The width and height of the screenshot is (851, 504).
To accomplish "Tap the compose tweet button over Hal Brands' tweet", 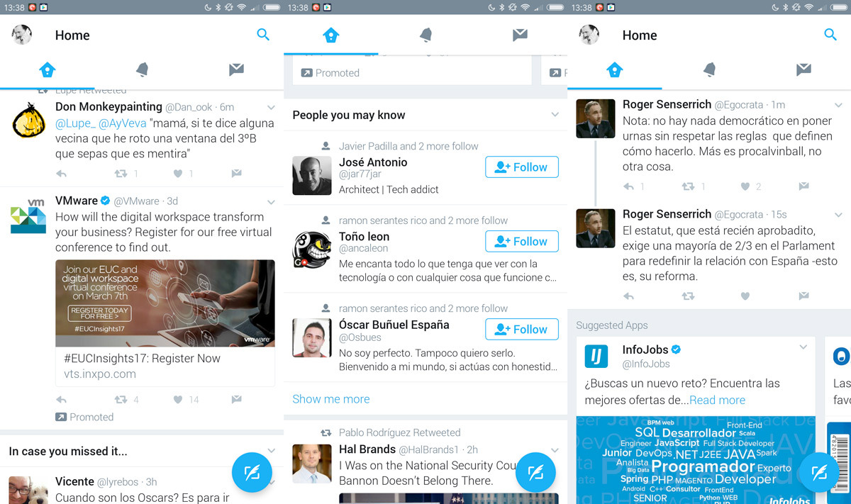I will tap(535, 471).
